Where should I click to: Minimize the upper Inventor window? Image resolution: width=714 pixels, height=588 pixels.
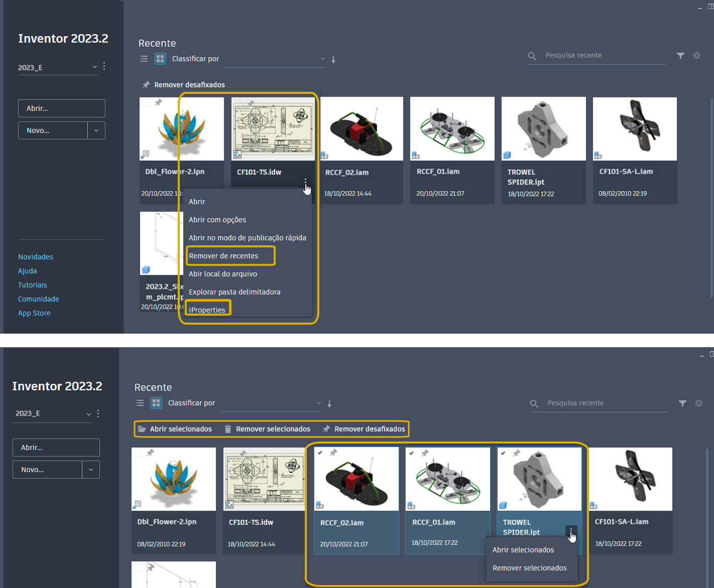pyautogui.click(x=700, y=8)
